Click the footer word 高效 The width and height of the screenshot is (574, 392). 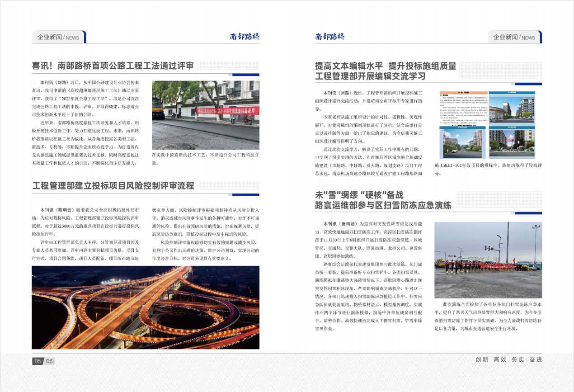tap(500, 360)
